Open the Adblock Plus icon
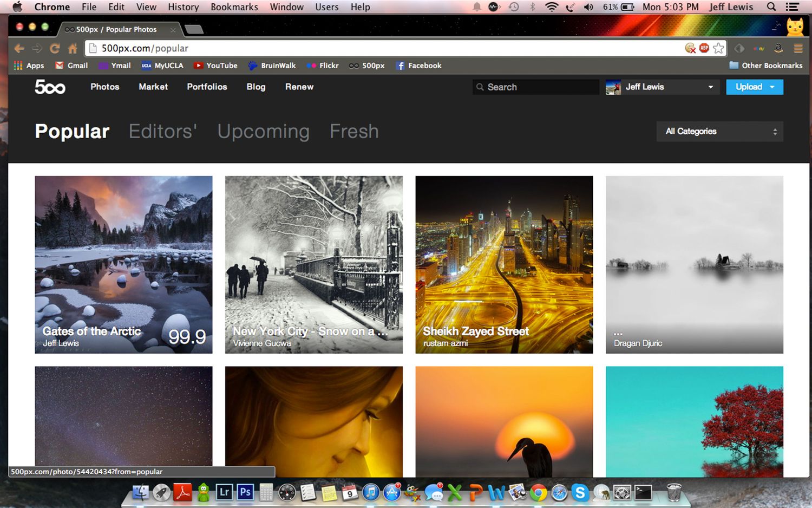This screenshot has width=812, height=508. [x=704, y=48]
